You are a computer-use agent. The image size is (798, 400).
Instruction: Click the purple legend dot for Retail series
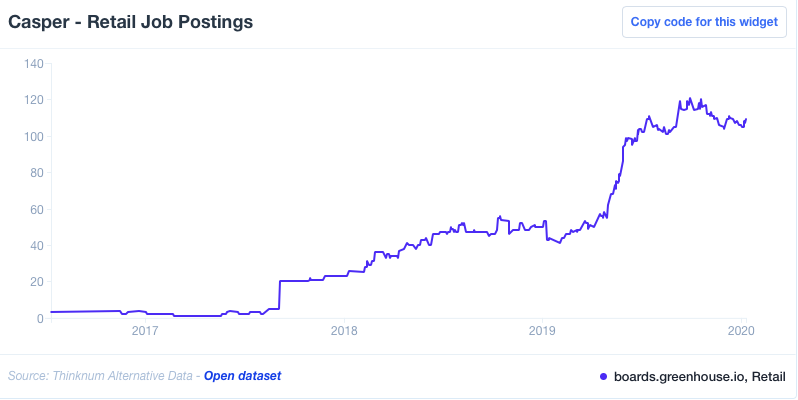[x=604, y=377]
